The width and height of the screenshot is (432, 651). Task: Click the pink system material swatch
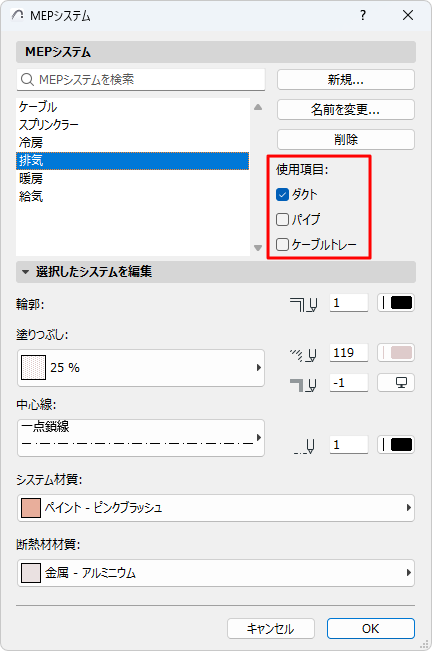tap(31, 508)
